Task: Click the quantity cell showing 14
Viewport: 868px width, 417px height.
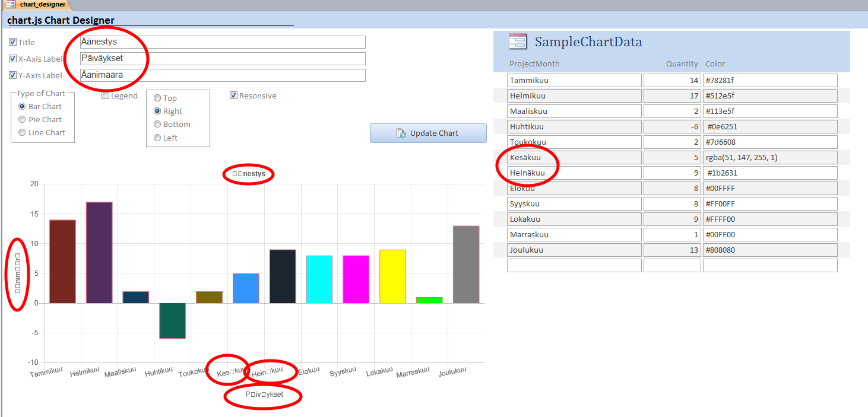Action: click(672, 80)
